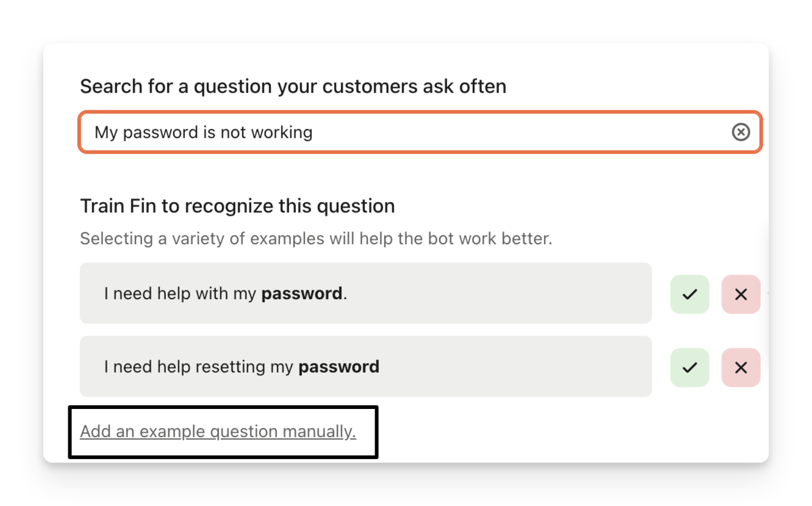
Task: Click bold "password" in the resetting example
Action: [x=339, y=367]
